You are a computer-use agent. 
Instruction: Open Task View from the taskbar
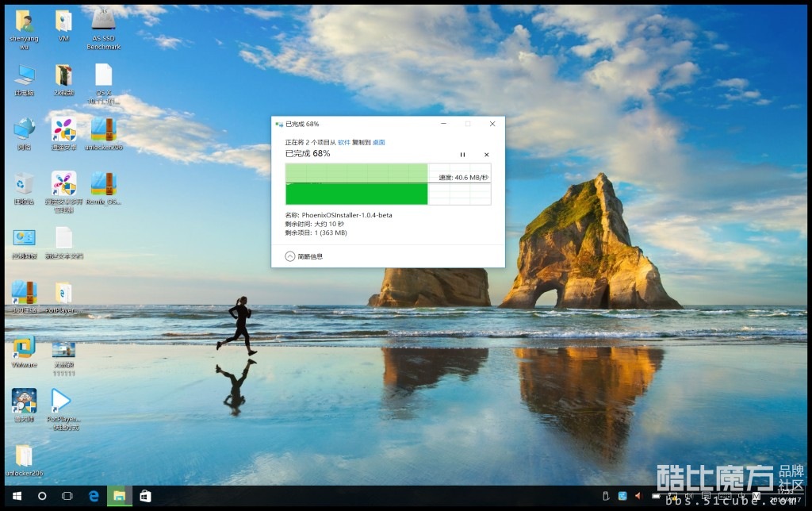tap(67, 496)
